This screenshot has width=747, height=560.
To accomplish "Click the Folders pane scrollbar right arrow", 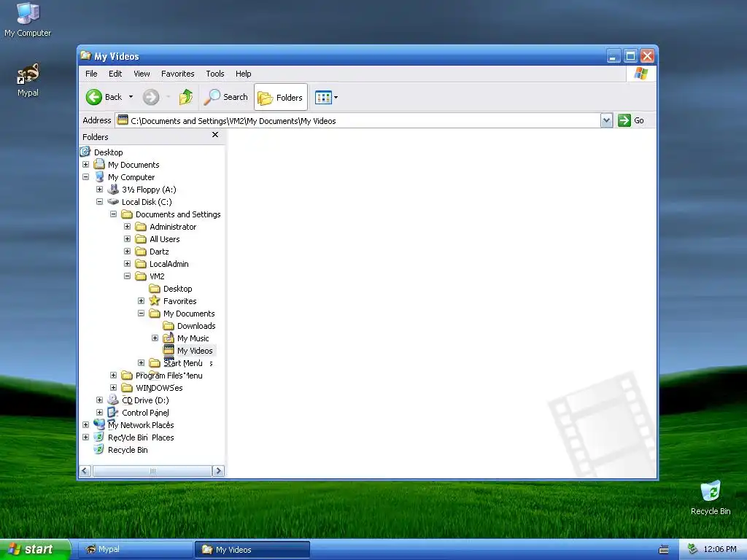I will (x=218, y=471).
